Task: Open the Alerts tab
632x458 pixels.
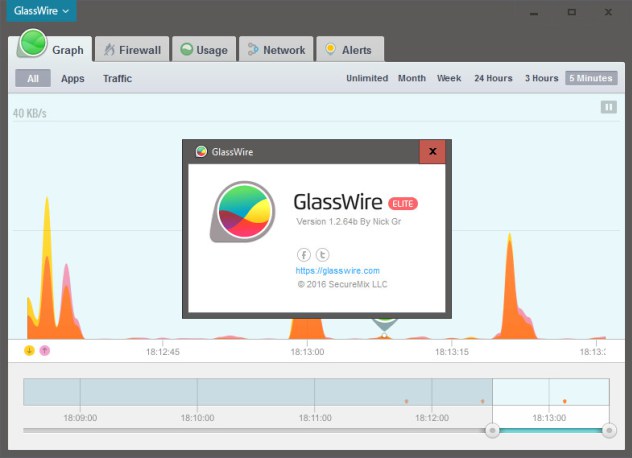Action: tap(349, 50)
